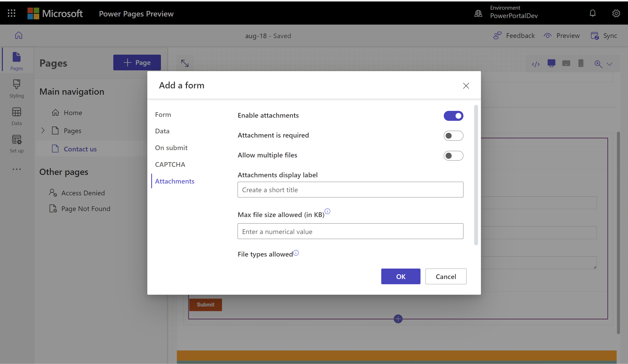
Task: Click Attachments display label input field
Action: 350,189
